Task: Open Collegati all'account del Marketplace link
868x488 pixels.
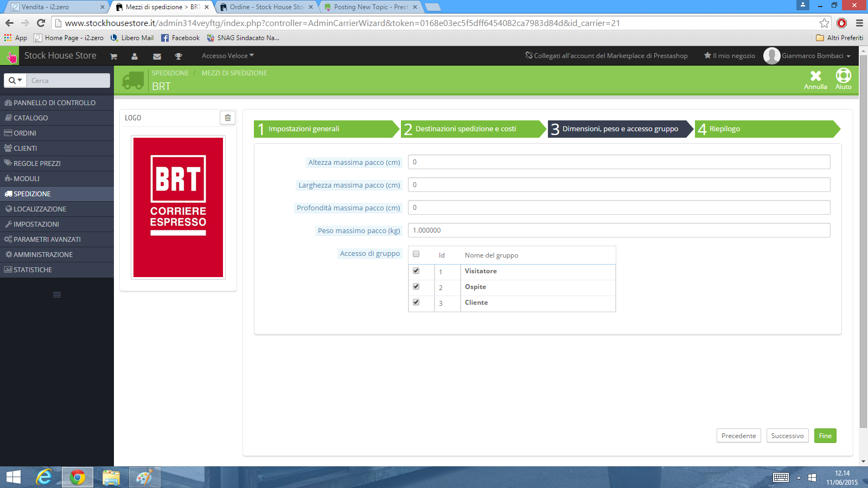Action: click(x=607, y=56)
